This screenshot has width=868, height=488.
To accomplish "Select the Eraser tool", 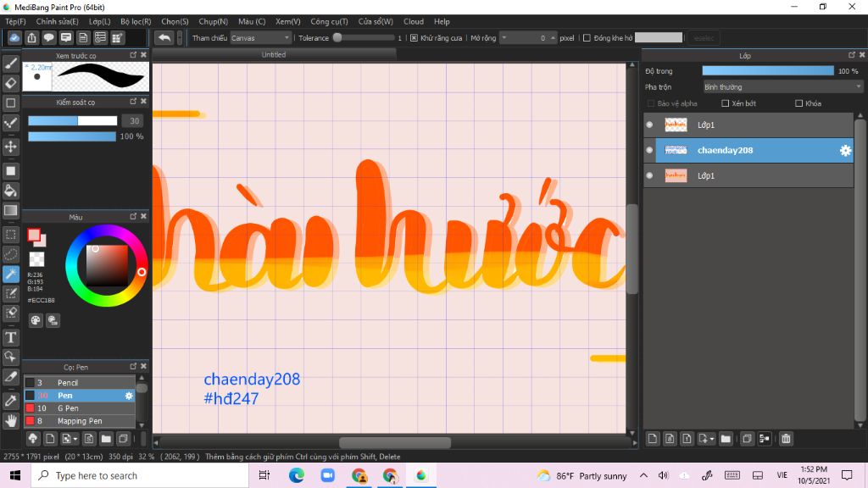I will [10, 84].
